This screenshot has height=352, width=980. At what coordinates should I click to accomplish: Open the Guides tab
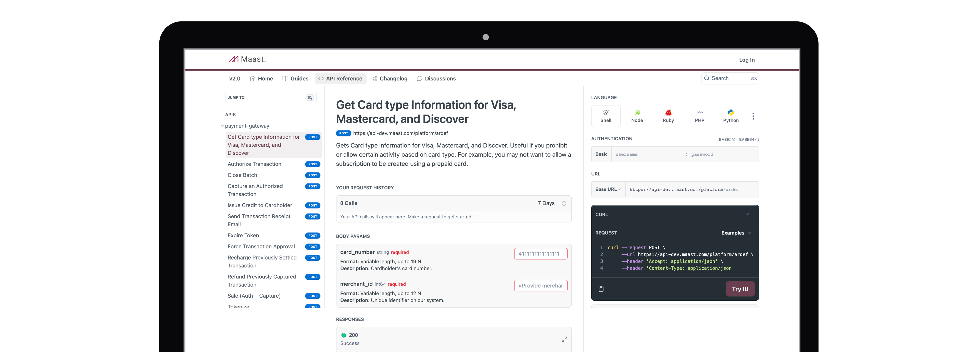pyautogui.click(x=296, y=78)
